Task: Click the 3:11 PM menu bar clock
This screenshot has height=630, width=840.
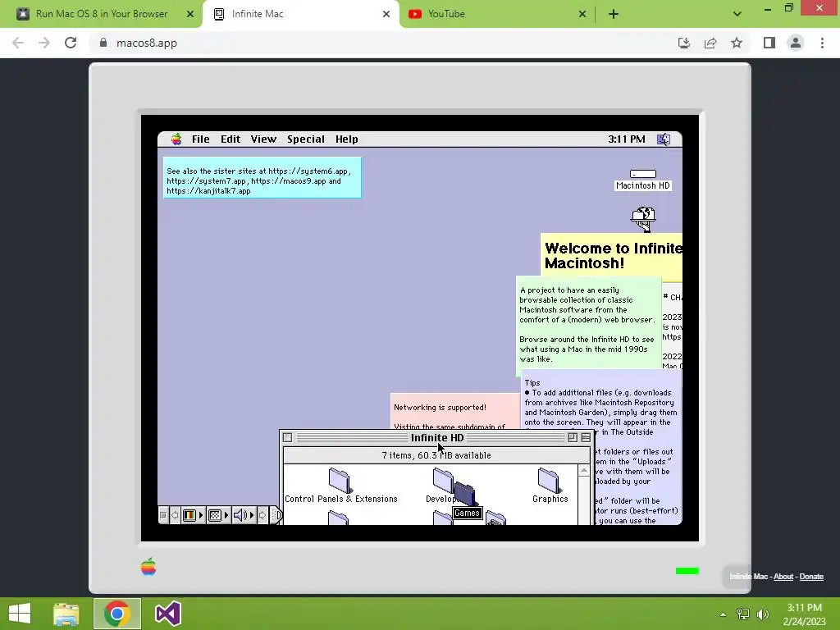Action: (626, 139)
